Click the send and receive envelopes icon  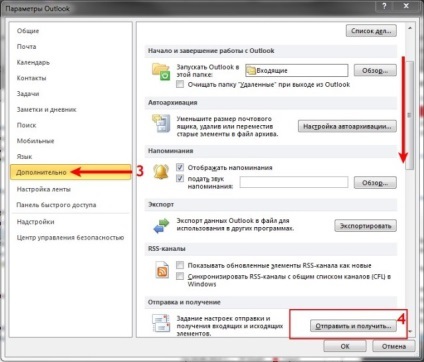coord(161,323)
